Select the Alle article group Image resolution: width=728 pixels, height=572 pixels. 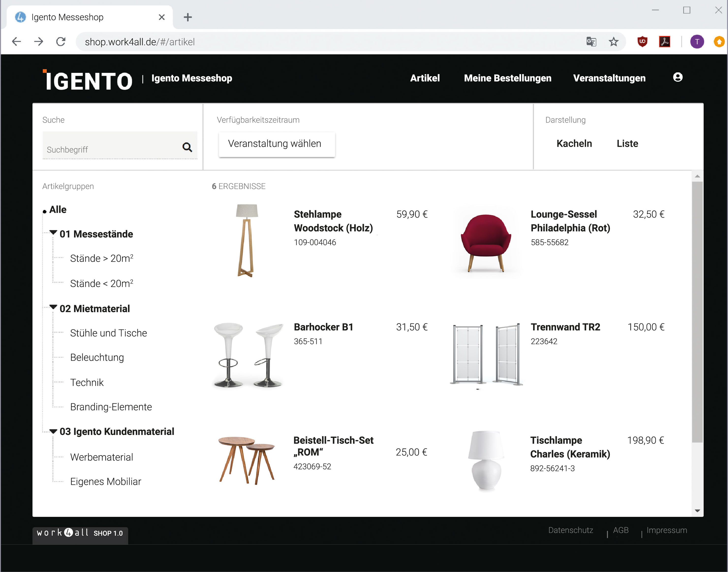tap(58, 210)
